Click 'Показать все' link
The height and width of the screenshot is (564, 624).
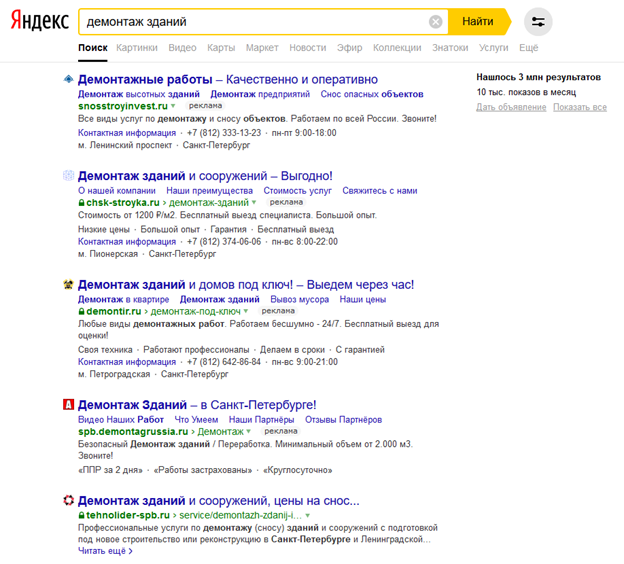[580, 107]
